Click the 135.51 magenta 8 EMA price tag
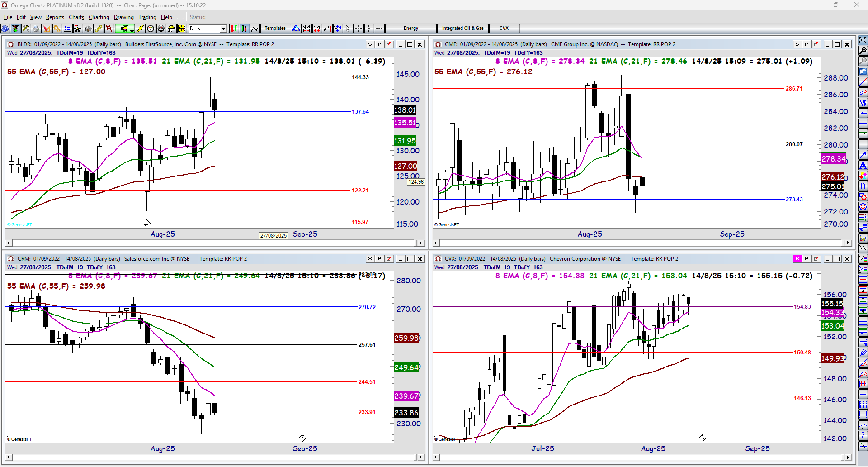Image resolution: width=868 pixels, height=467 pixels. point(405,123)
